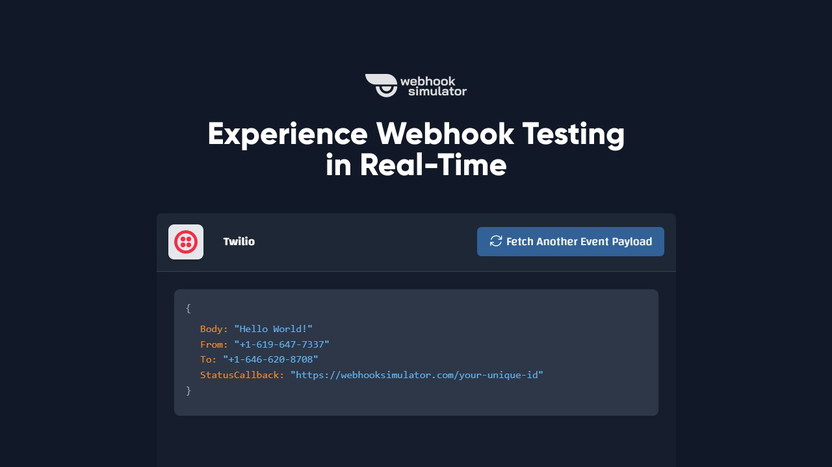Viewport: 832px width, 467px height.
Task: Click the "webhook simulator" logo text
Action: click(432, 86)
